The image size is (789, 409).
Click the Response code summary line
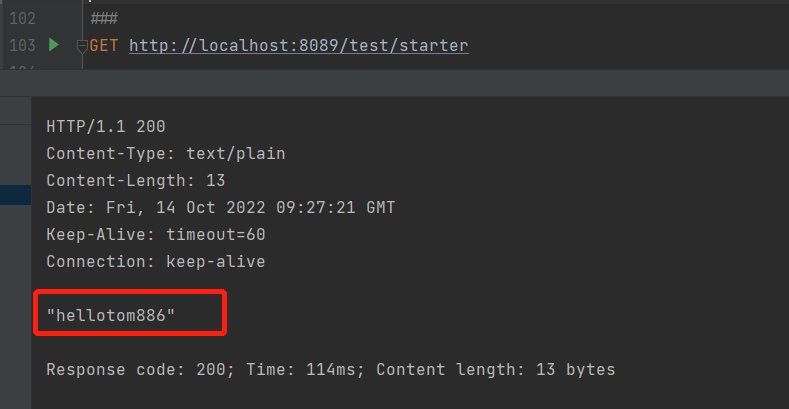[331, 370]
